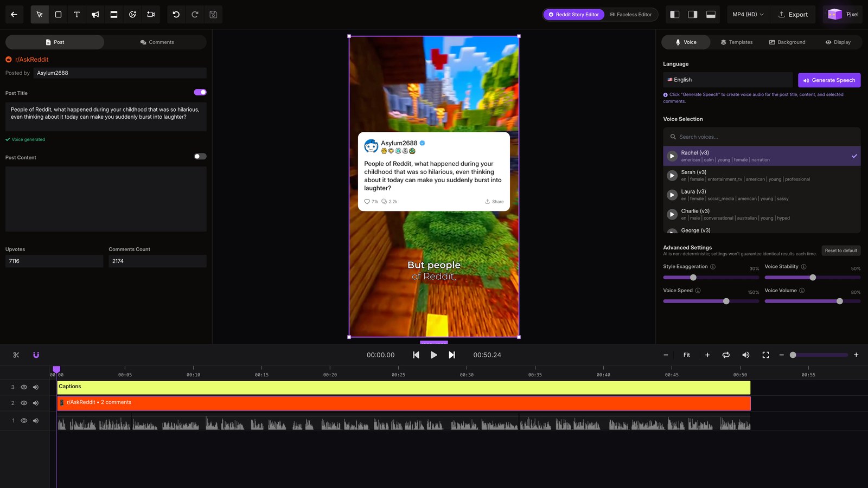The image size is (868, 488).
Task: Click the timeline volume speaker icon
Action: click(746, 355)
